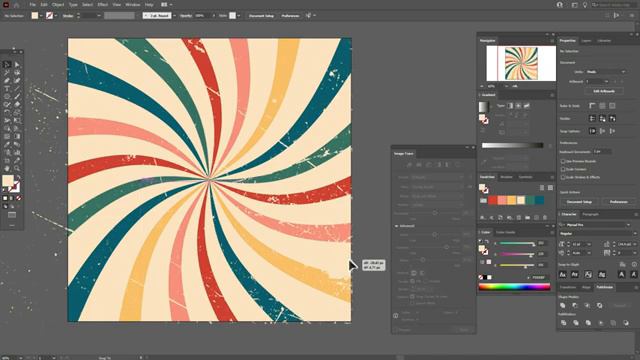Choose Linear gradient type icon

(510, 106)
